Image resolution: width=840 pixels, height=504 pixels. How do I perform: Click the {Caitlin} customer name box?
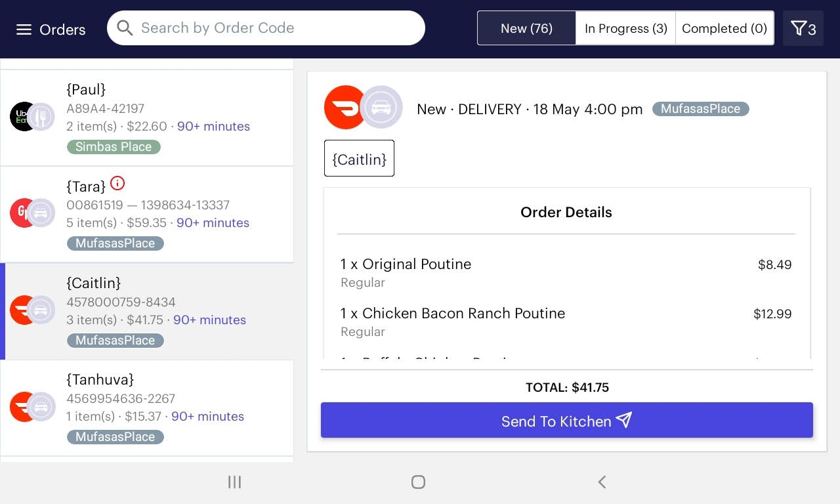[x=359, y=158]
